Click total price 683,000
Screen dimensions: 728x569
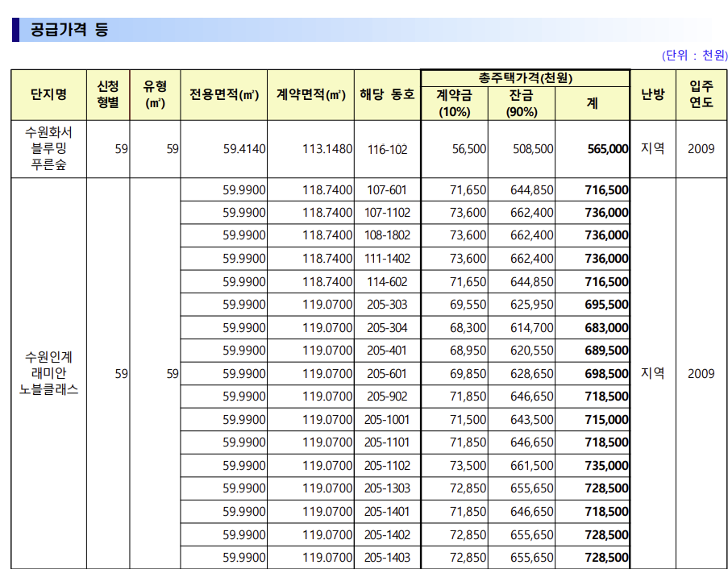[606, 328]
